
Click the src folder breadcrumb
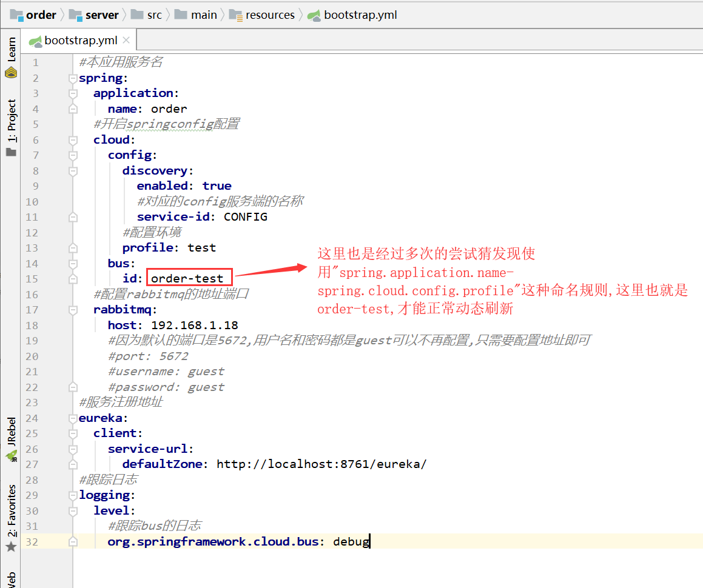click(147, 15)
